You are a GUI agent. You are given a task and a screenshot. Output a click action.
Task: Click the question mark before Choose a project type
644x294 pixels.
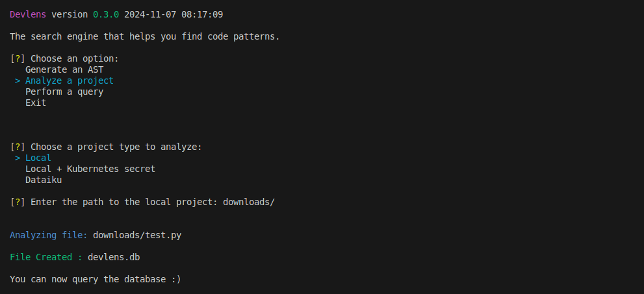tap(18, 147)
